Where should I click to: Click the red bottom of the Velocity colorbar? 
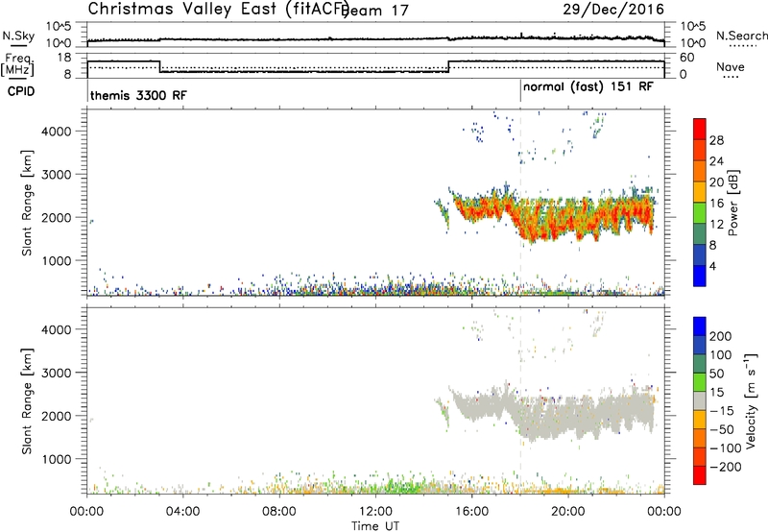click(x=700, y=475)
